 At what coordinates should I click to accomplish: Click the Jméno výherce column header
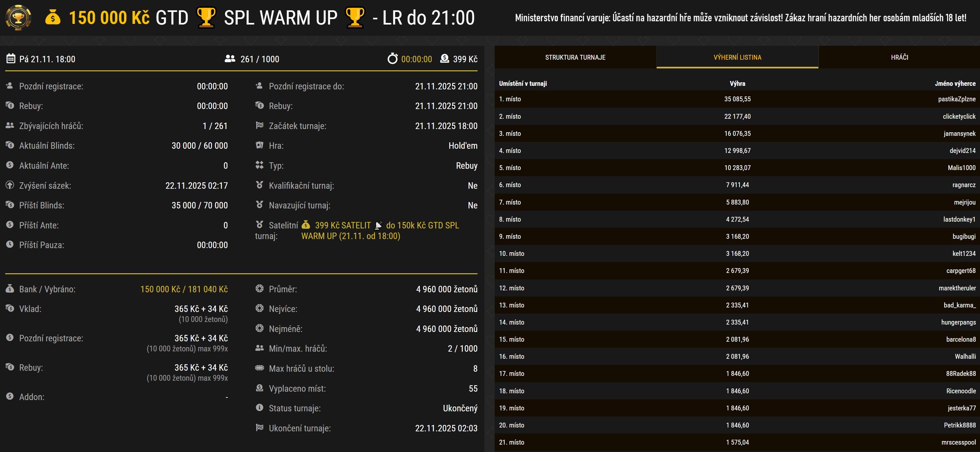pyautogui.click(x=955, y=84)
